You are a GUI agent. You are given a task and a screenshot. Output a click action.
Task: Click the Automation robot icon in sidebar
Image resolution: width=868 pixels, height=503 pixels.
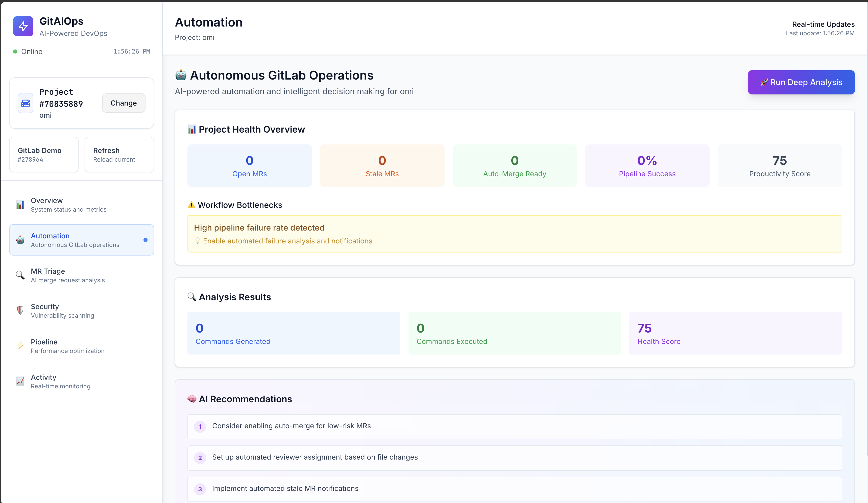pyautogui.click(x=20, y=240)
